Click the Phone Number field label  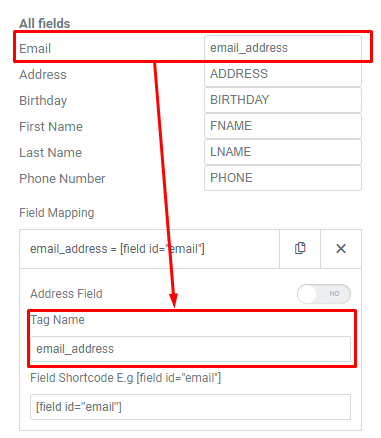coord(62,179)
